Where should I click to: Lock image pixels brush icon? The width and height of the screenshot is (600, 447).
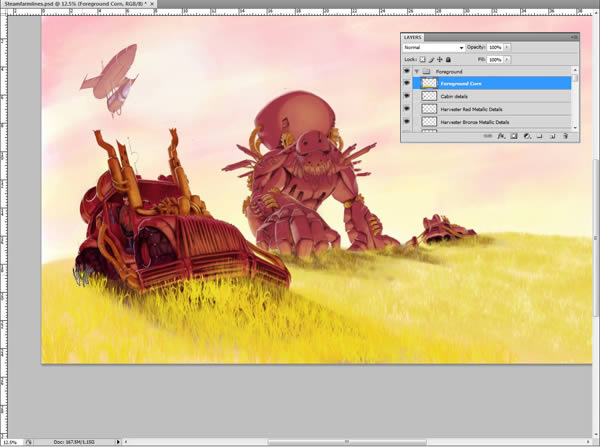[431, 59]
